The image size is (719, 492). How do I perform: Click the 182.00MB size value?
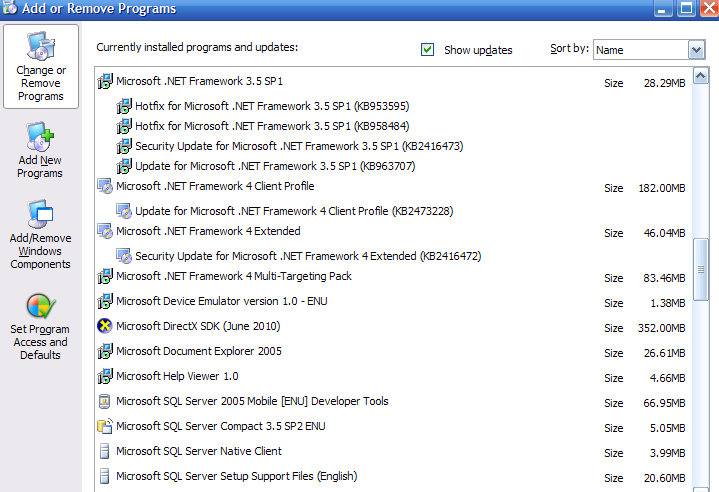click(x=662, y=188)
